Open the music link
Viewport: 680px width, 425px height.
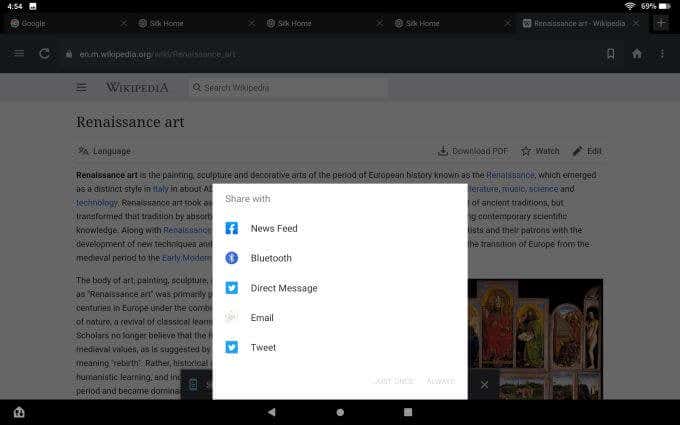coord(513,189)
